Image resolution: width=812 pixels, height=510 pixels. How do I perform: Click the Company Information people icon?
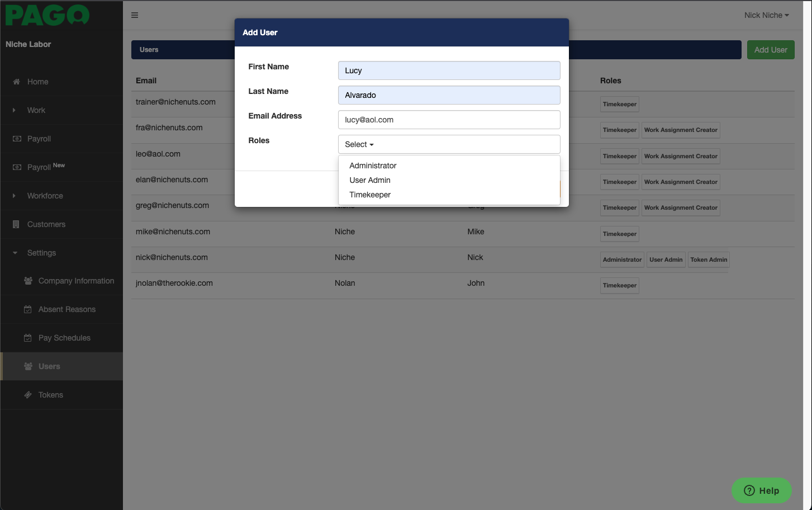point(28,281)
